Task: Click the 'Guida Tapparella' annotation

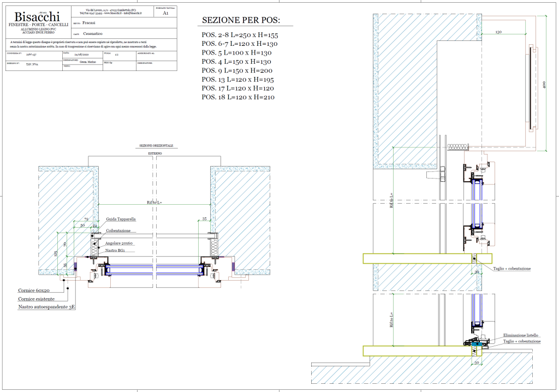Action: tap(121, 219)
